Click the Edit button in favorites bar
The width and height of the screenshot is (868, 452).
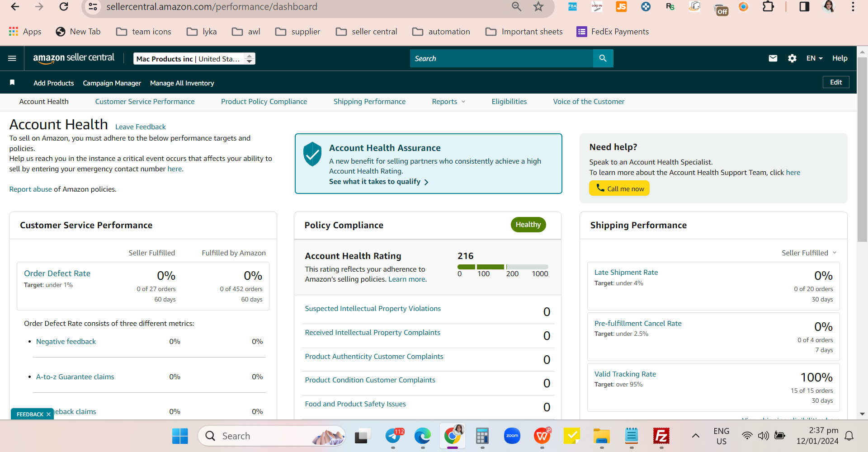[x=836, y=82]
